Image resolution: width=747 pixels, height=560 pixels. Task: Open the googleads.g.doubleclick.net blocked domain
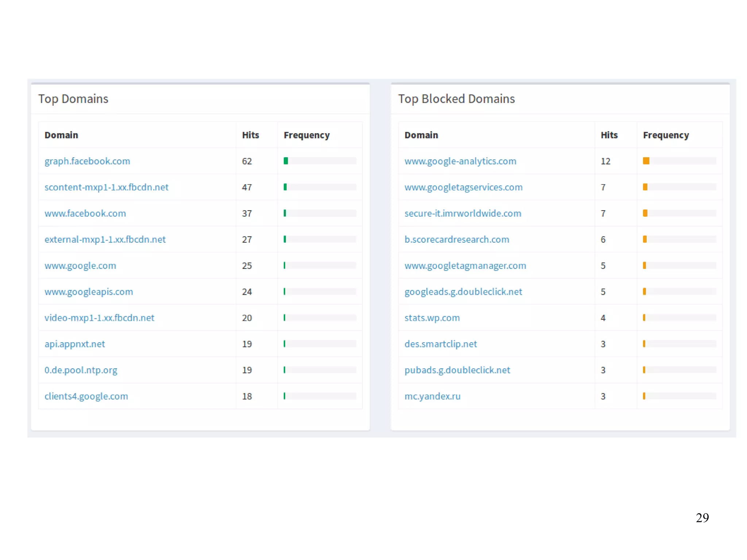click(x=463, y=292)
